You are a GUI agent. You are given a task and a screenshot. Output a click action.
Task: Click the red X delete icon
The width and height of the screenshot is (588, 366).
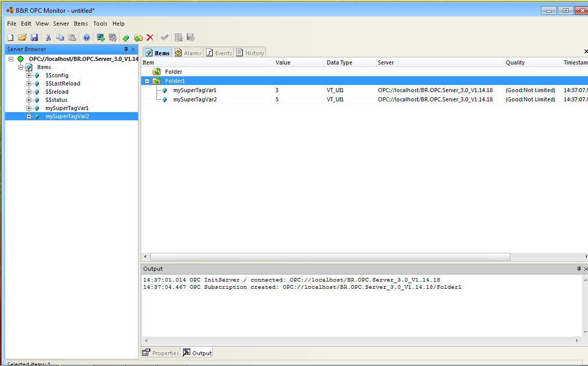(x=150, y=37)
